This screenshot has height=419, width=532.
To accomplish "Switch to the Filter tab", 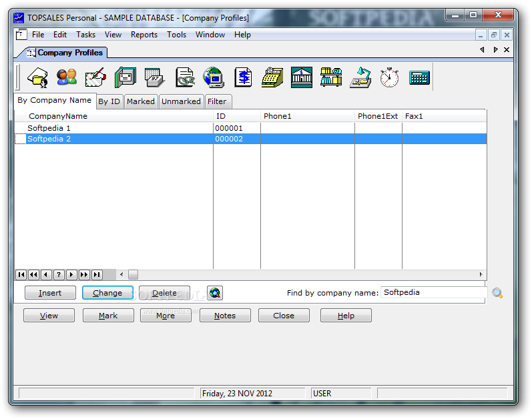I will (x=217, y=101).
